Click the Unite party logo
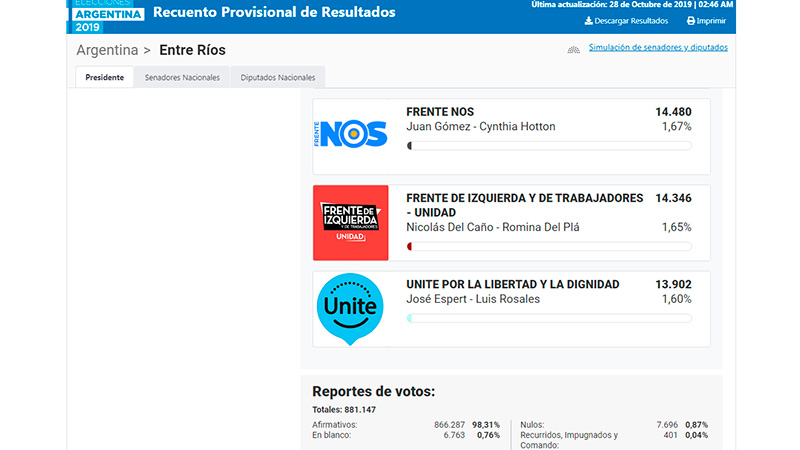This screenshot has height=450, width=800. tap(350, 309)
